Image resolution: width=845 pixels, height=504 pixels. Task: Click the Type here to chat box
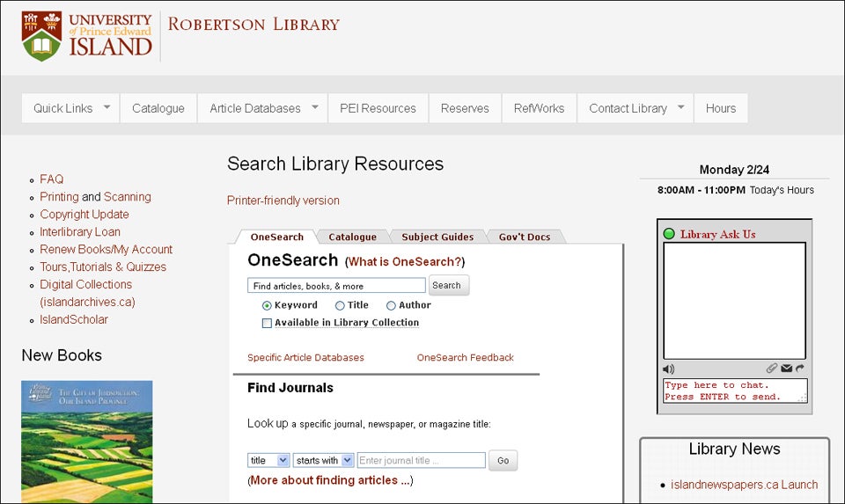[733, 391]
